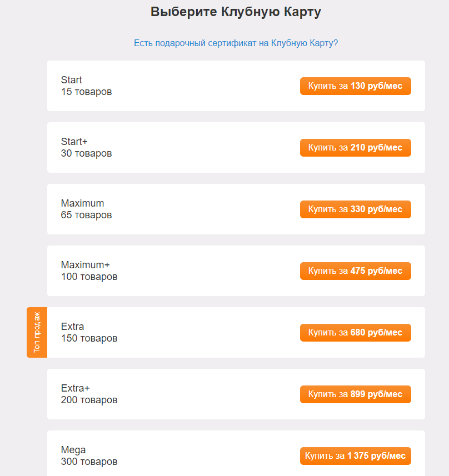The width and height of the screenshot is (449, 476).
Task: Click the '65 товаров' text
Action: coord(86,215)
